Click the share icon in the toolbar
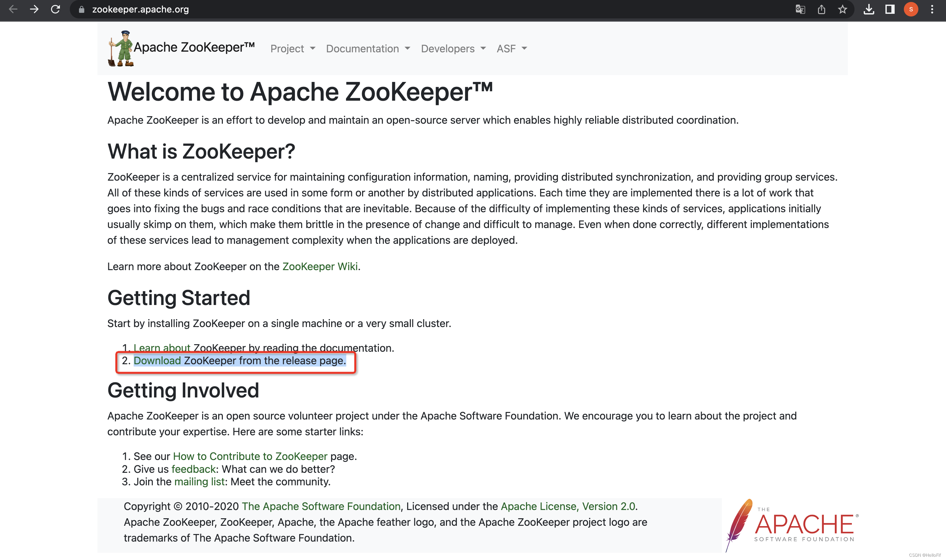946x560 pixels. pyautogui.click(x=822, y=10)
